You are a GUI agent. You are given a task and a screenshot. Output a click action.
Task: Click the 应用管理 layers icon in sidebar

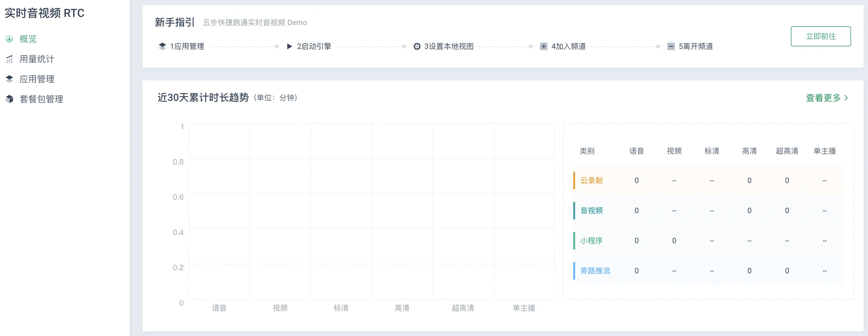pos(9,79)
